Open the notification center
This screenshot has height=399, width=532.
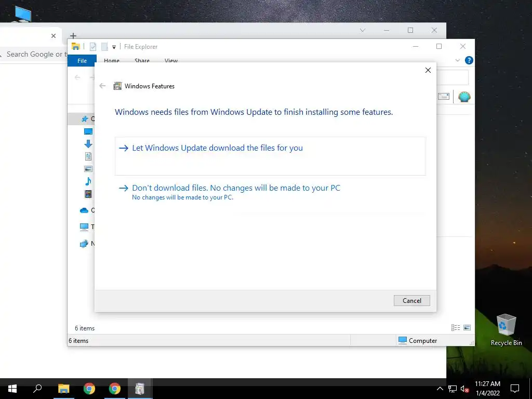coord(515,389)
